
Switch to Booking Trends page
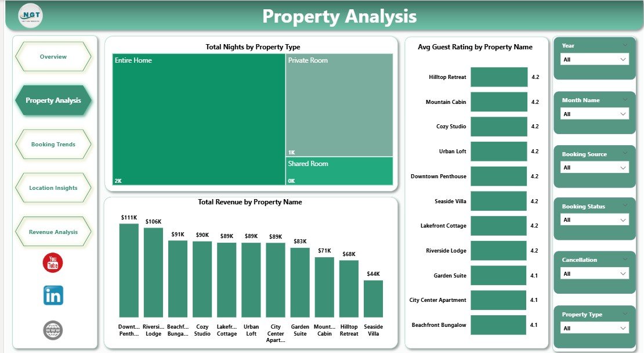coord(53,145)
